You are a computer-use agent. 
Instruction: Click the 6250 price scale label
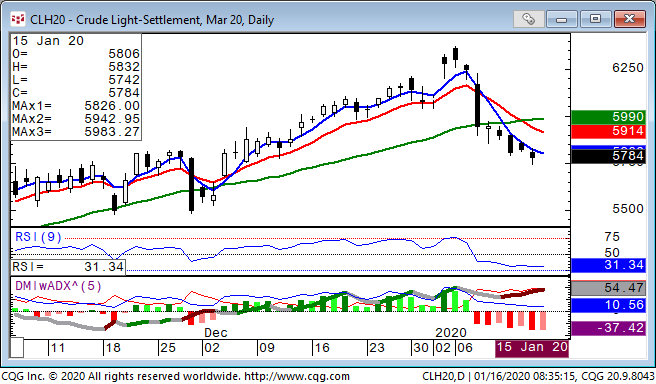628,68
